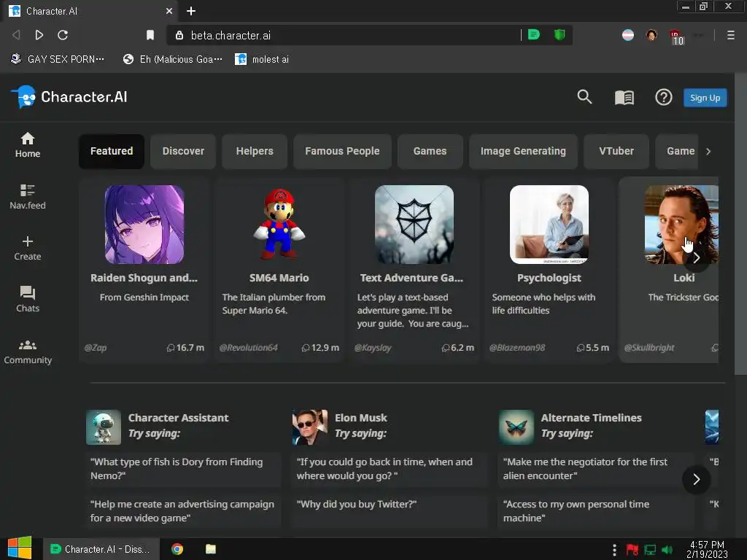Viewport: 747px width, 560px height.
Task: Open the Eh (Malicious Goa… bookmark
Action: [173, 59]
